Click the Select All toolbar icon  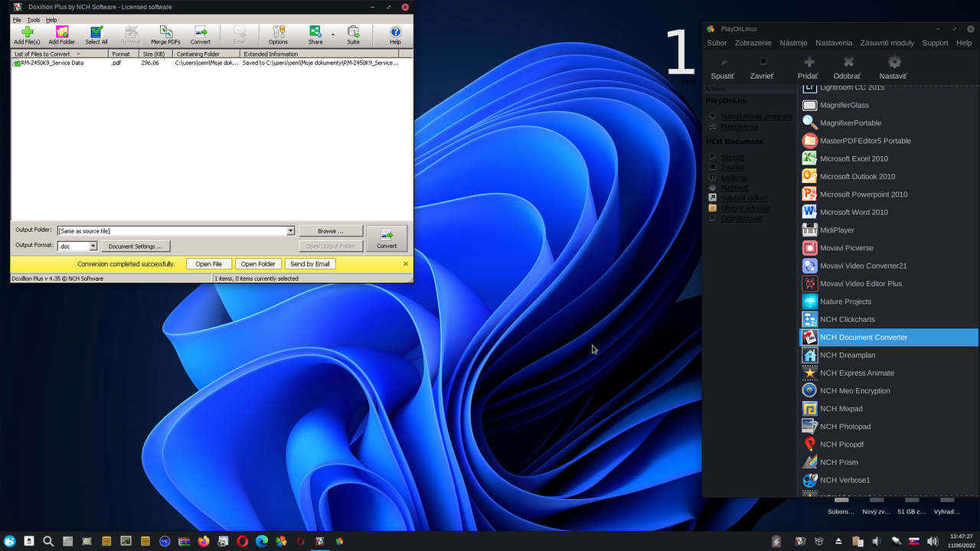96,35
